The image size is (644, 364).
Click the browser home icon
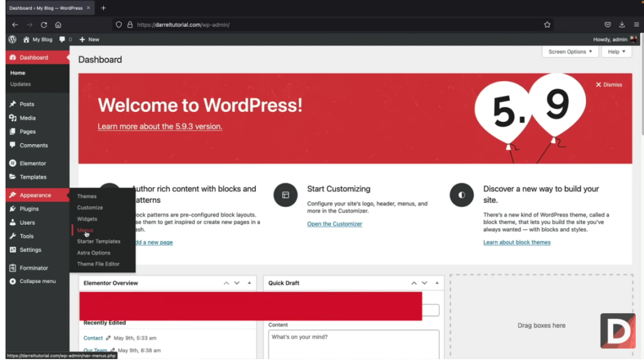[58, 25]
